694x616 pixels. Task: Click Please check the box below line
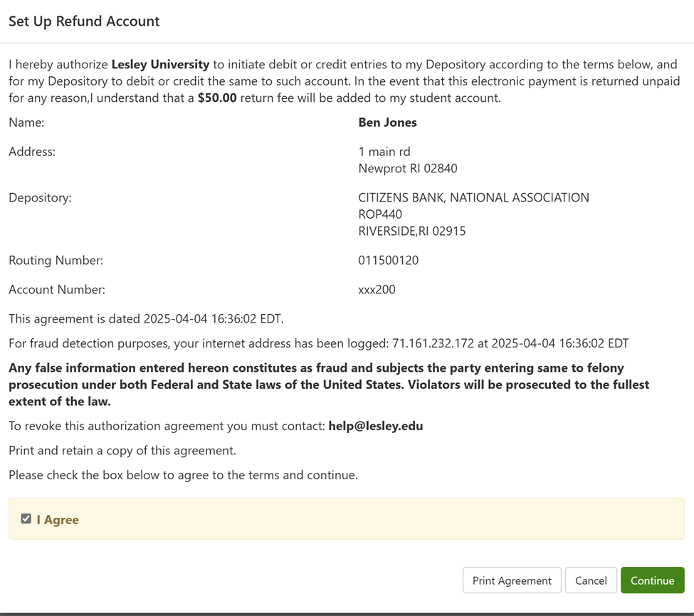pos(183,475)
